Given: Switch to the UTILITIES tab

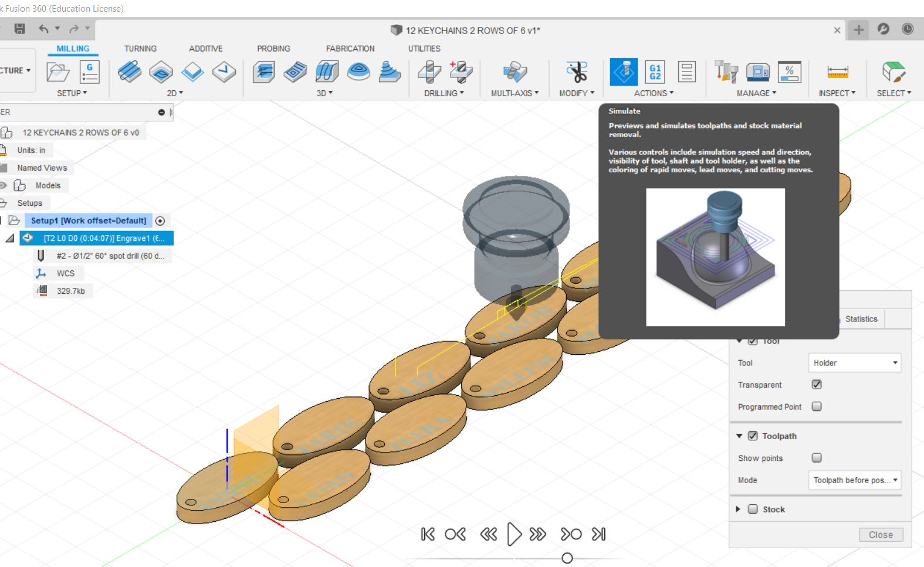Looking at the screenshot, I should (x=424, y=49).
